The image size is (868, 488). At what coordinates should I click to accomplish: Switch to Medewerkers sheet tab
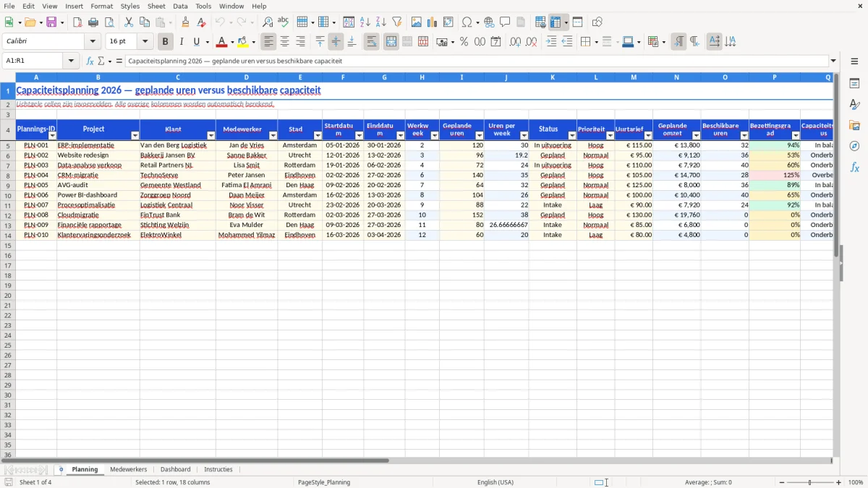128,469
